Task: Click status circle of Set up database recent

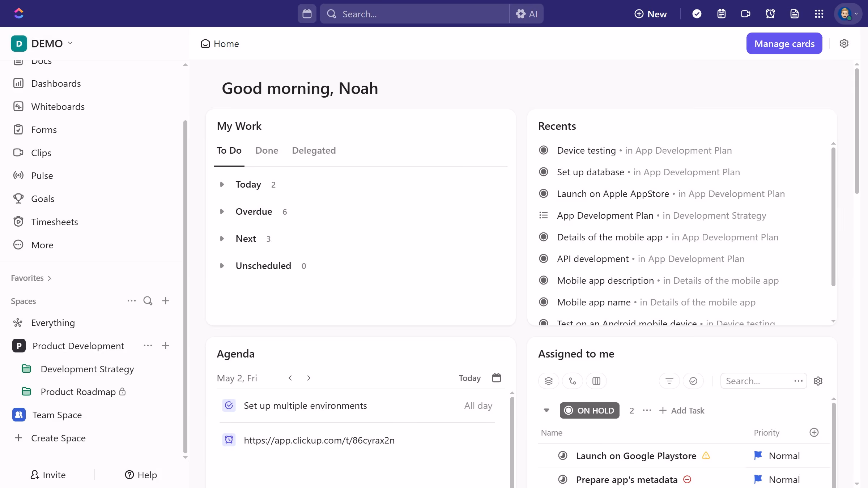Action: point(544,172)
